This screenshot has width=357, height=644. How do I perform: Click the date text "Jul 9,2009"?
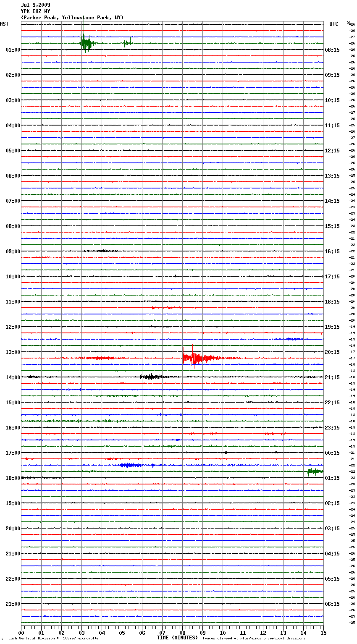[x=35, y=5]
